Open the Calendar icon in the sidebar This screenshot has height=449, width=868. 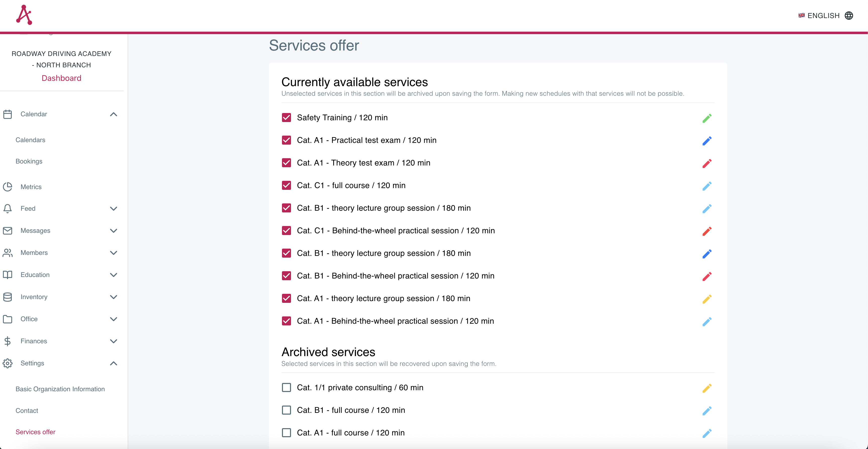point(8,114)
